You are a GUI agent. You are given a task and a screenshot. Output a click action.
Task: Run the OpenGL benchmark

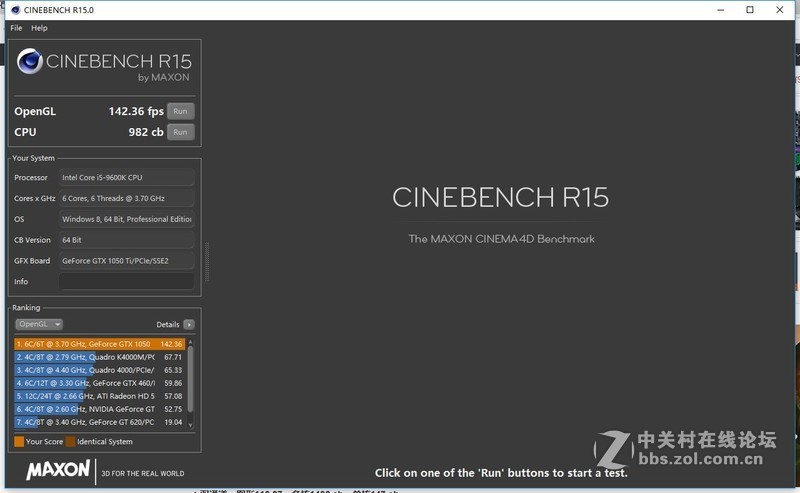point(181,111)
